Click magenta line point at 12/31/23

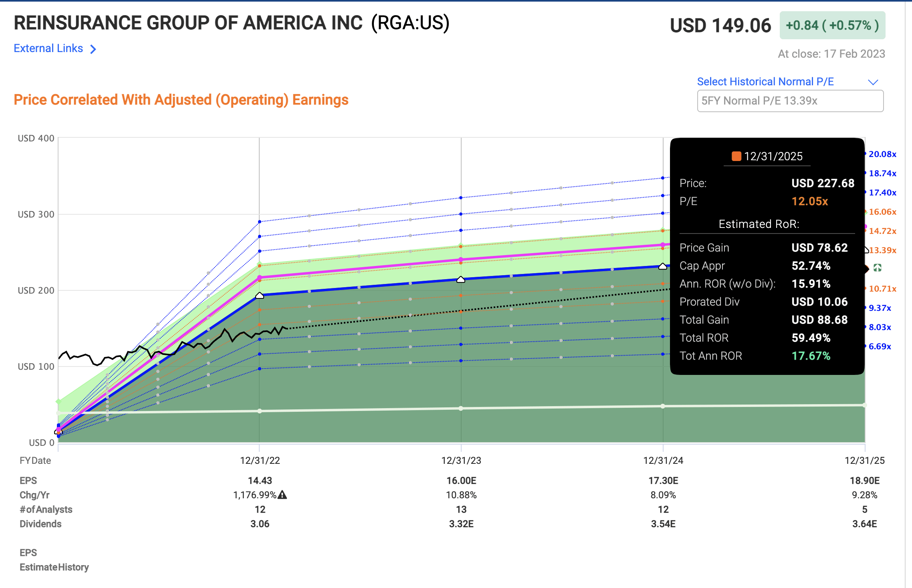[461, 260]
